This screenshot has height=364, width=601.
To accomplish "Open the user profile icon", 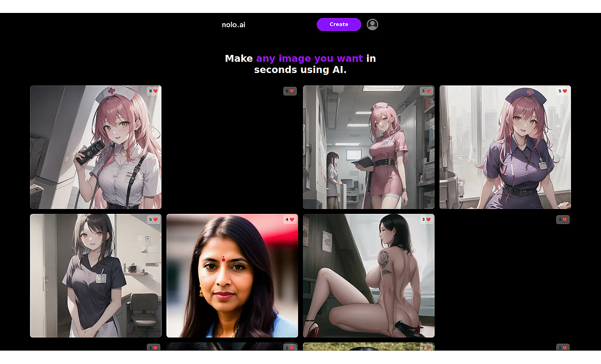I will pos(372,24).
